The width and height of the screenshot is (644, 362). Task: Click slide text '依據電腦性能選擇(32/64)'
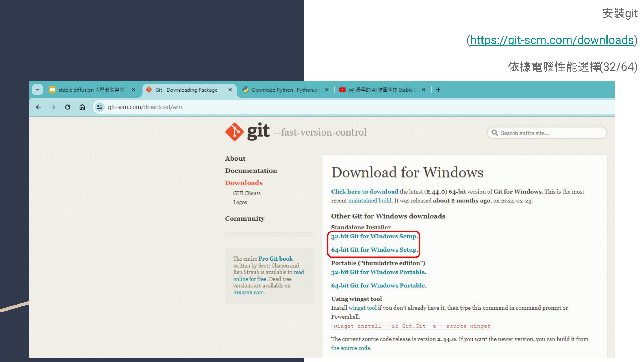click(573, 67)
